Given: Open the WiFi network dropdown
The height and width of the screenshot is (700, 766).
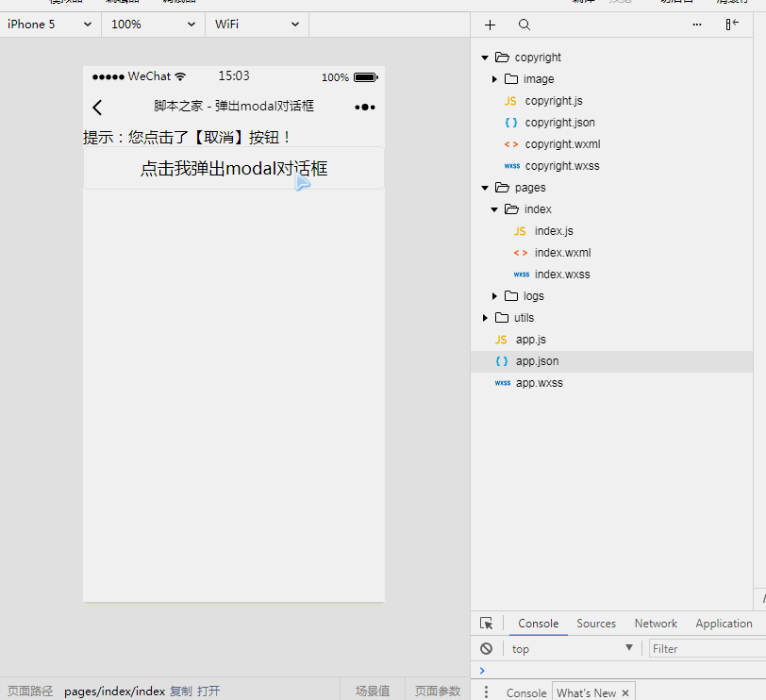Looking at the screenshot, I should click(257, 25).
